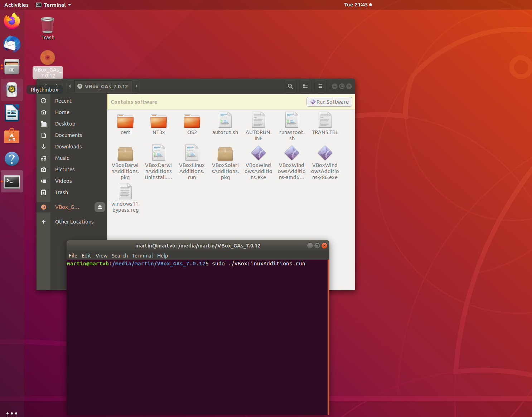Image resolution: width=532 pixels, height=417 pixels.
Task: Select the autorun.sh file
Action: [225, 123]
